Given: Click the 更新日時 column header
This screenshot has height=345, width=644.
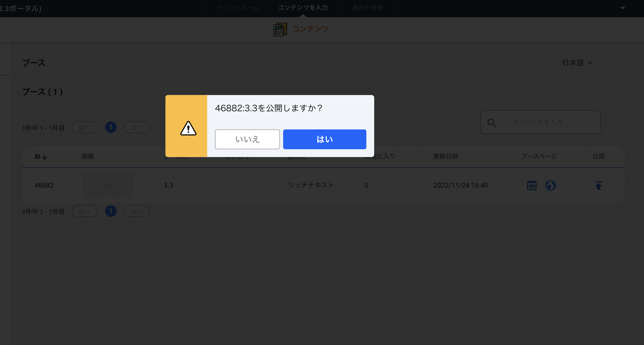Looking at the screenshot, I should (446, 156).
